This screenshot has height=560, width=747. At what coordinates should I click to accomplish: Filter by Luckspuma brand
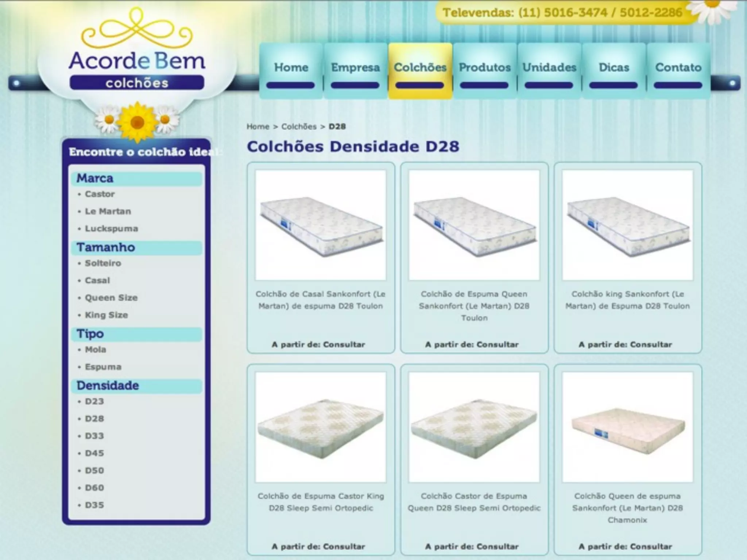pyautogui.click(x=111, y=229)
